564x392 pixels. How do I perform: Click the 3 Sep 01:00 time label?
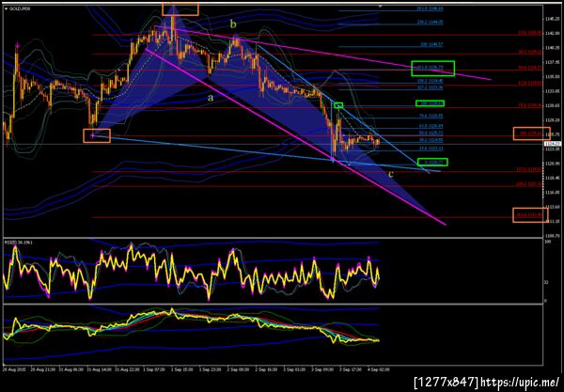[x=296, y=369]
